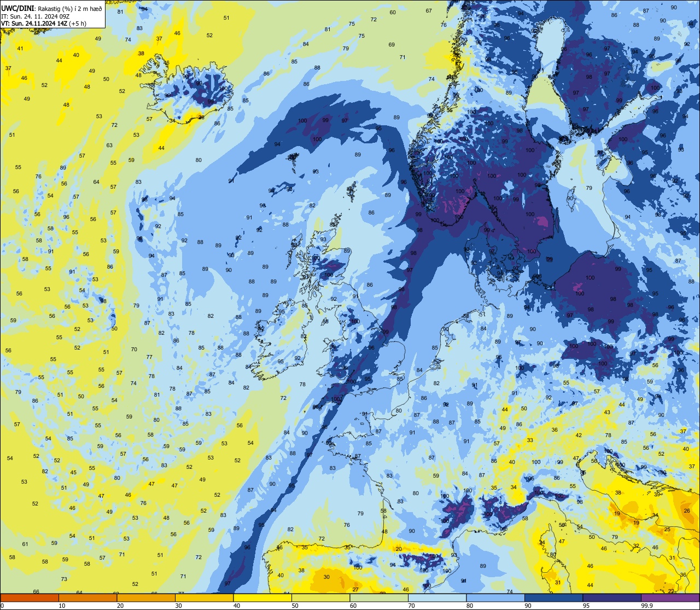Click the 80–90 medium blue legend swatch
Screen dimensions: 700x610
495,597
